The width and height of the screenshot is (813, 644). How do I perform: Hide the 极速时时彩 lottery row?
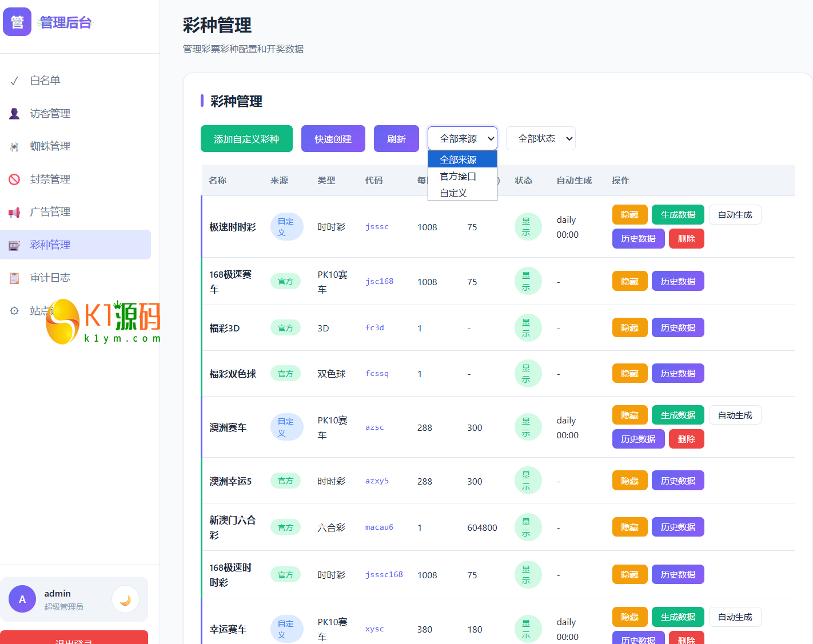point(630,215)
